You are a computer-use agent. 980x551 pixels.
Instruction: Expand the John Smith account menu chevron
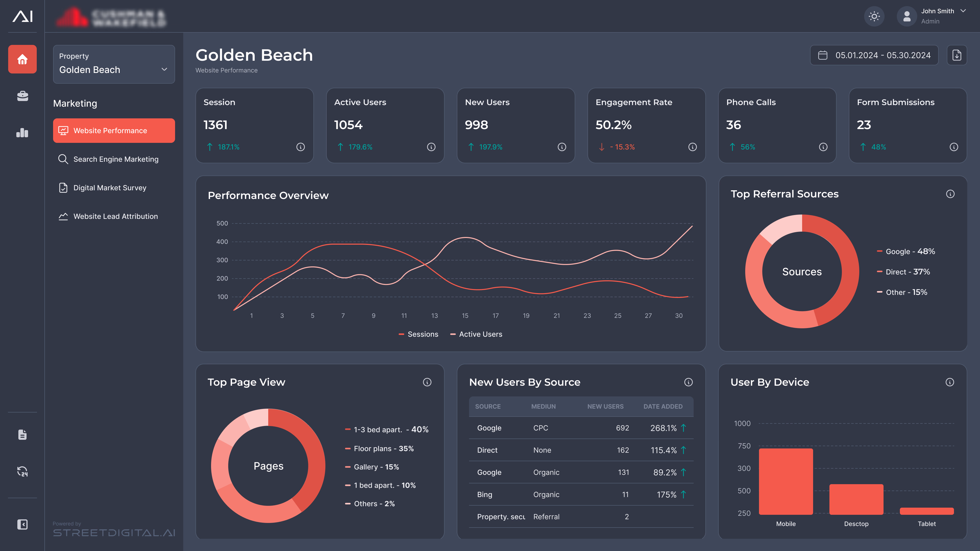963,11
